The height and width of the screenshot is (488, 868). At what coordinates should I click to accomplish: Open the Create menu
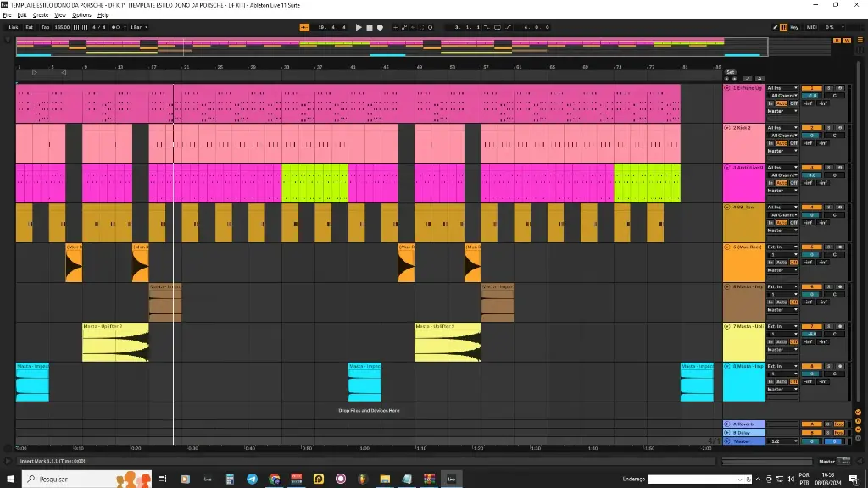(x=41, y=15)
